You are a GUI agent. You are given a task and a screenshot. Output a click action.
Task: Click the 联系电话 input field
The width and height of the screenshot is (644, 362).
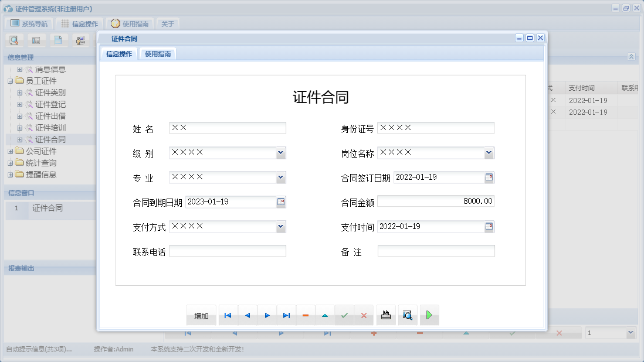pyautogui.click(x=228, y=250)
